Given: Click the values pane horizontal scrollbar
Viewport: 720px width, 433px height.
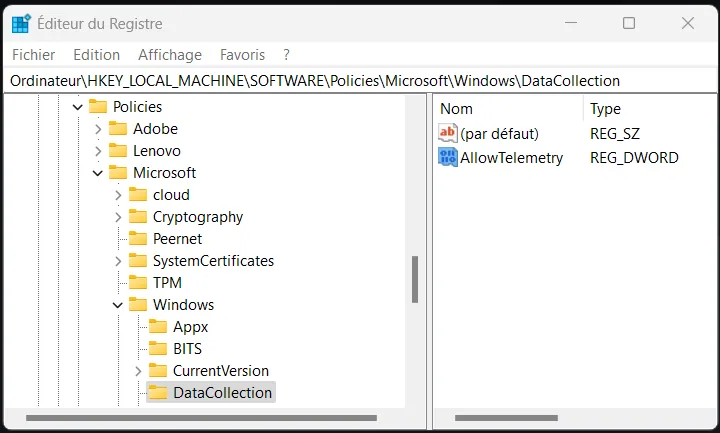Looking at the screenshot, I should [506, 418].
